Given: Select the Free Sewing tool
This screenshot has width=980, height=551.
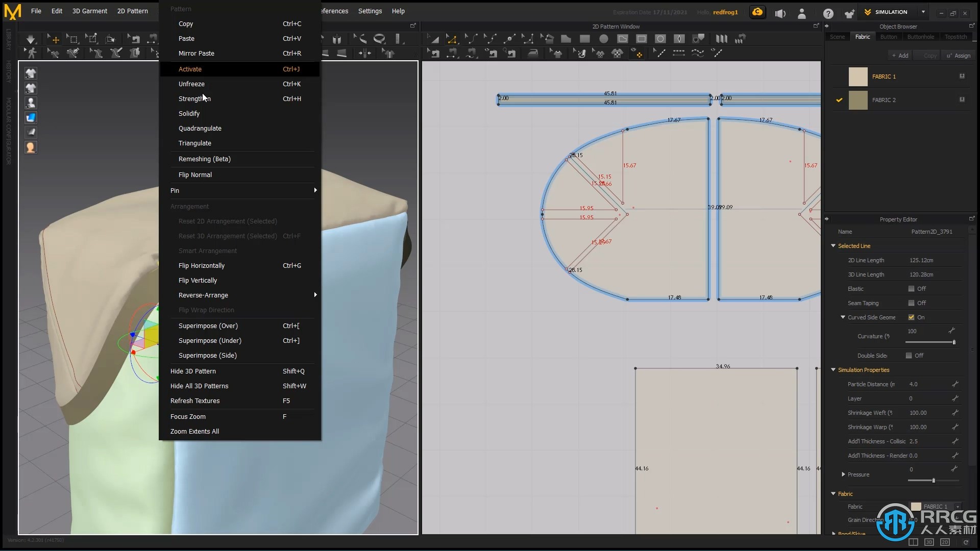Looking at the screenshot, I should pos(472,53).
